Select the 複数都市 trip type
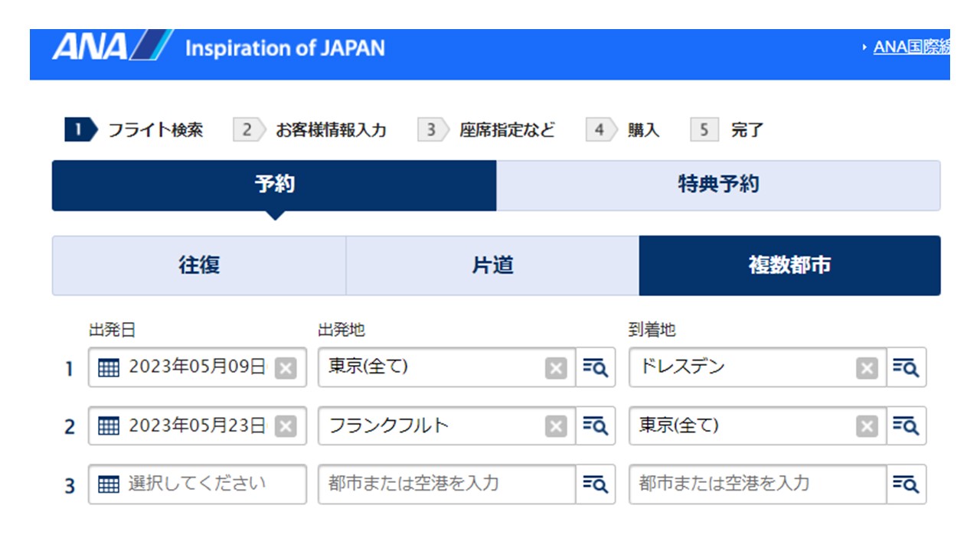Screen dimensions: 980x551 pyautogui.click(x=789, y=266)
